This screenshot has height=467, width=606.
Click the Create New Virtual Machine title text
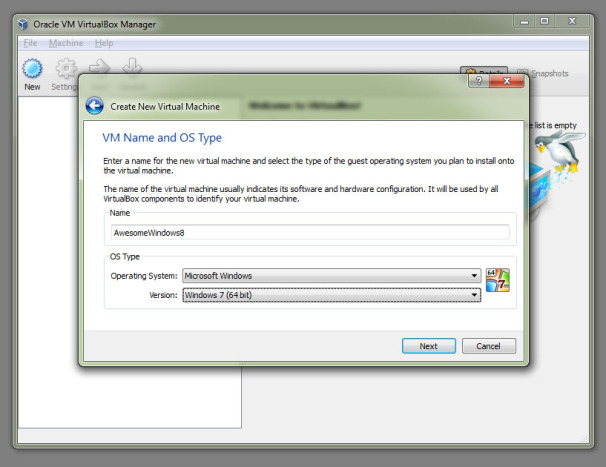click(x=165, y=106)
